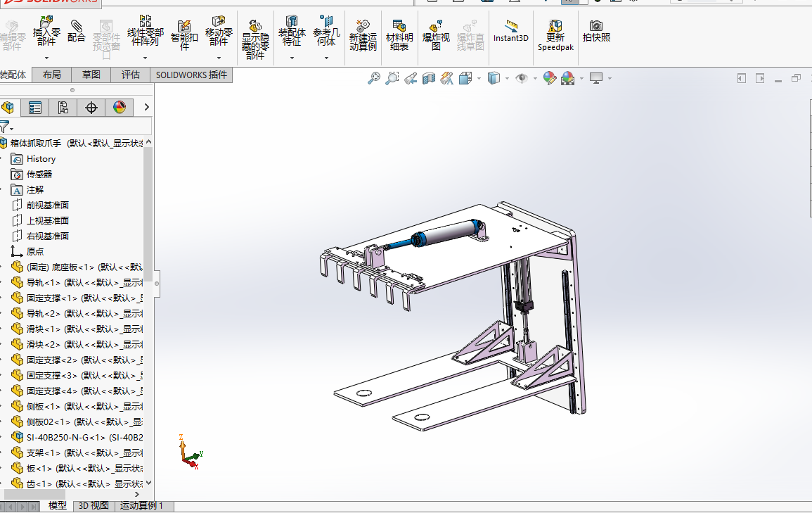
Task: Switch to the SOLIDWORKS 插件 tab
Action: [192, 75]
